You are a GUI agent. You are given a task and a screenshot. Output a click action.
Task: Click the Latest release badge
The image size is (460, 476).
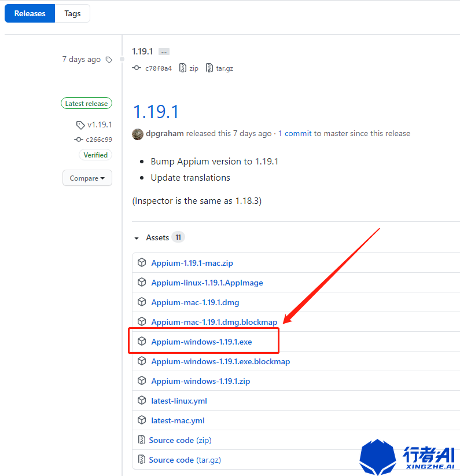coord(86,104)
